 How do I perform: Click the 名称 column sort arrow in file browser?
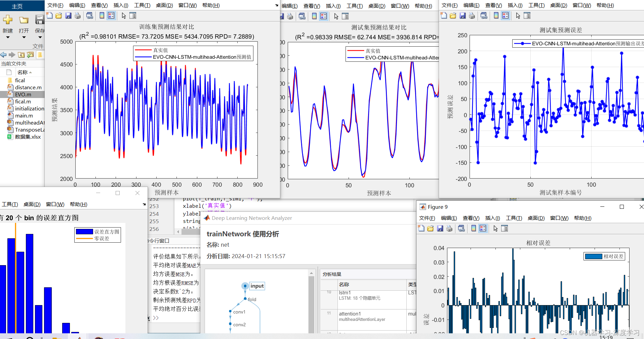point(30,72)
